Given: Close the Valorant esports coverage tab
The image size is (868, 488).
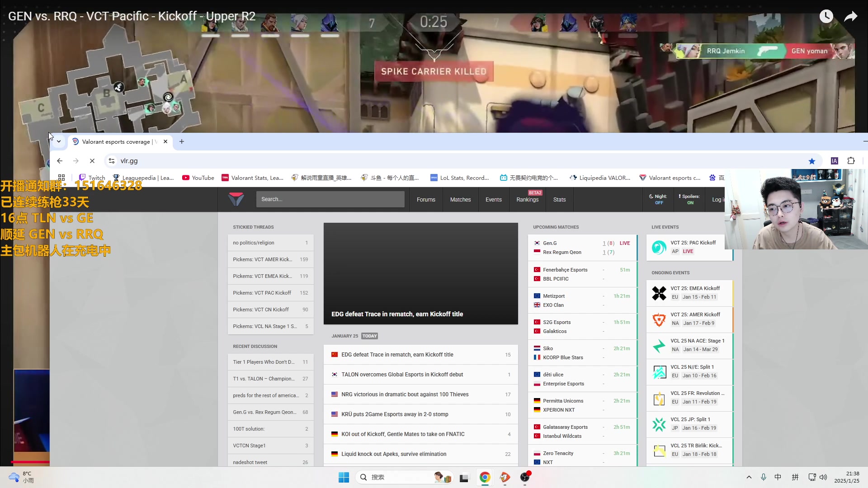Looking at the screenshot, I should point(165,141).
